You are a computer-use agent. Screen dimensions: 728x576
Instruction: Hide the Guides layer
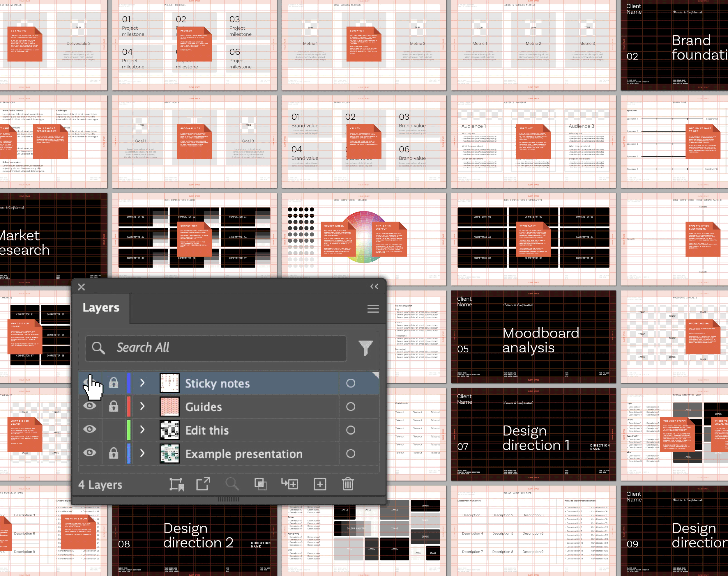click(90, 406)
